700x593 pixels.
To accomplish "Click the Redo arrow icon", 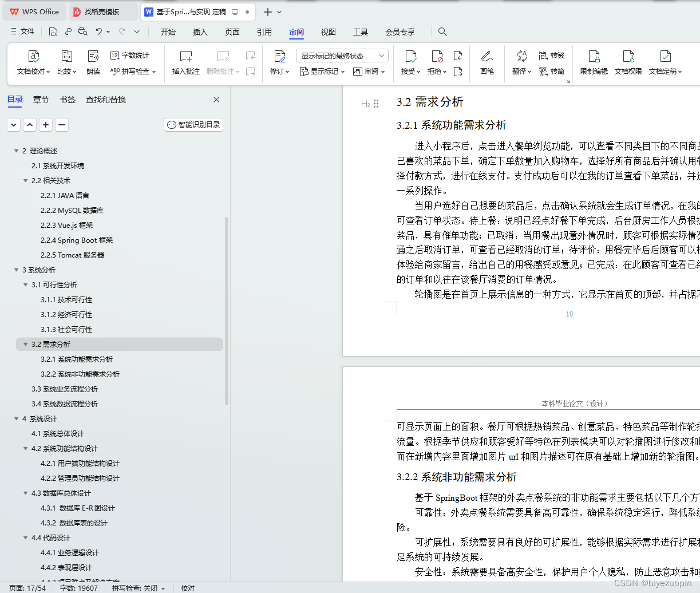I will point(122,31).
